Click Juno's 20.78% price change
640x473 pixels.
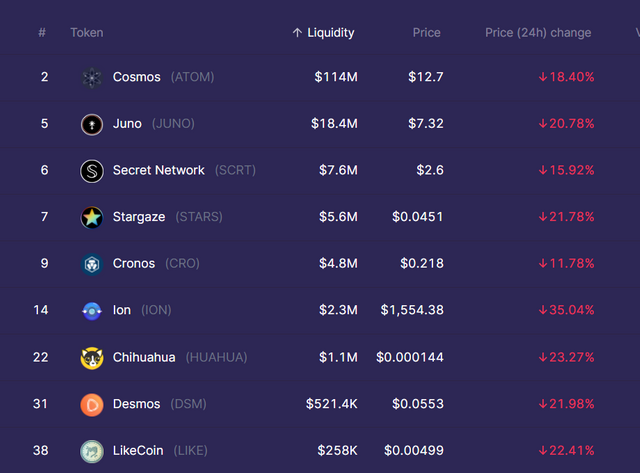point(567,124)
